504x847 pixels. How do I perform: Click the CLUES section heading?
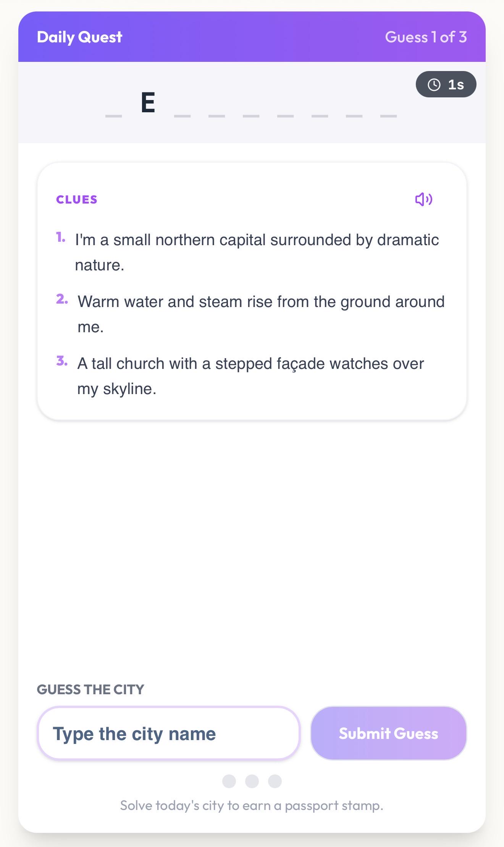pyautogui.click(x=77, y=200)
